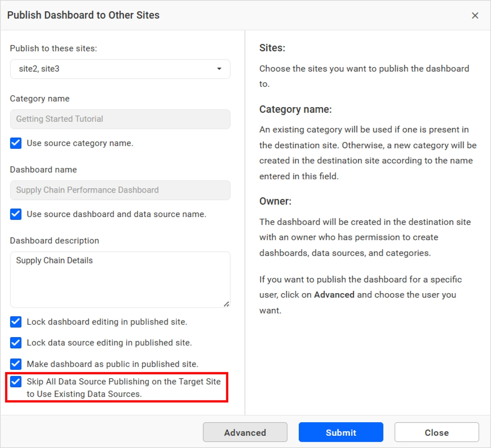Click the 'Dashboard description' label
The height and width of the screenshot is (448, 491).
coord(55,241)
